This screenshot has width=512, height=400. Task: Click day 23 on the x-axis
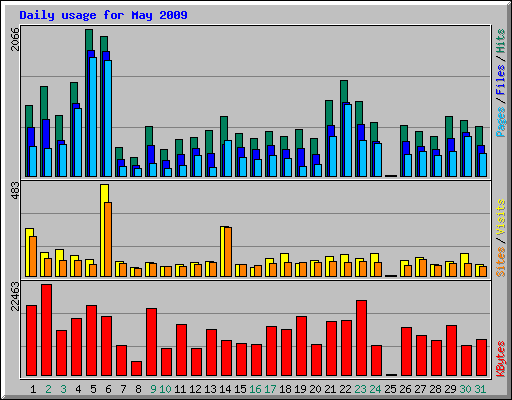tap(360, 389)
